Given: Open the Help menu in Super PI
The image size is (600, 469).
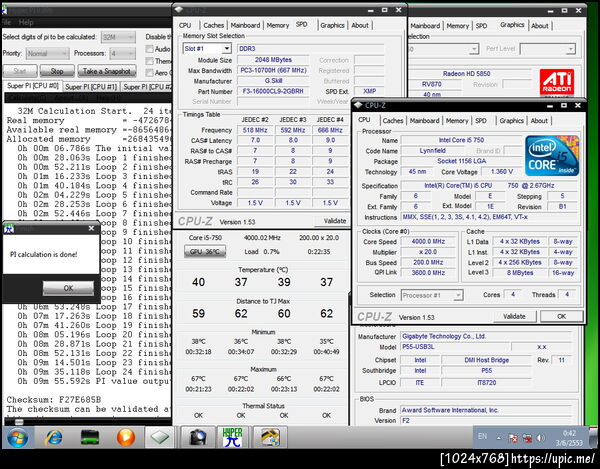Looking at the screenshot, I should click(x=26, y=22).
